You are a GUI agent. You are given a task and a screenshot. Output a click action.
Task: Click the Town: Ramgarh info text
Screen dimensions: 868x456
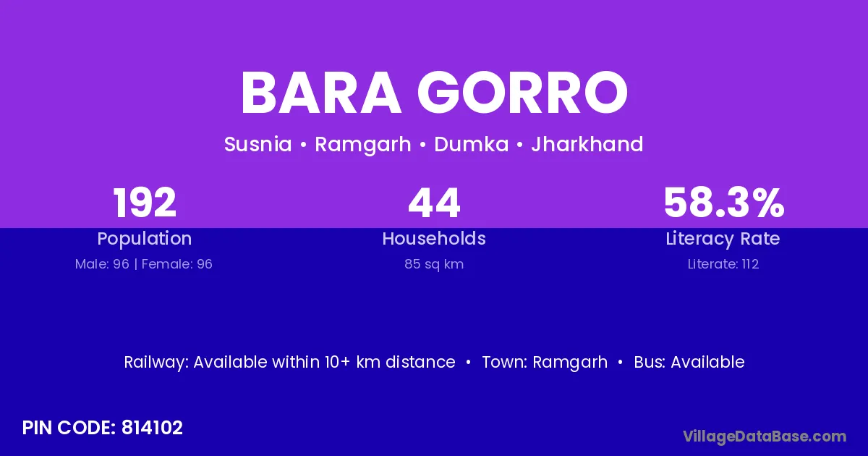tap(545, 362)
